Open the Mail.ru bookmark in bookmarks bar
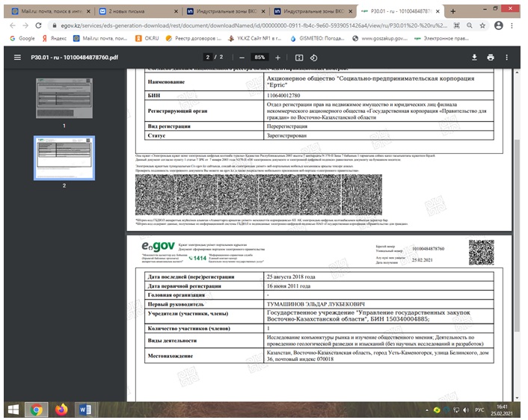The height and width of the screenshot is (420, 528). click(x=100, y=39)
